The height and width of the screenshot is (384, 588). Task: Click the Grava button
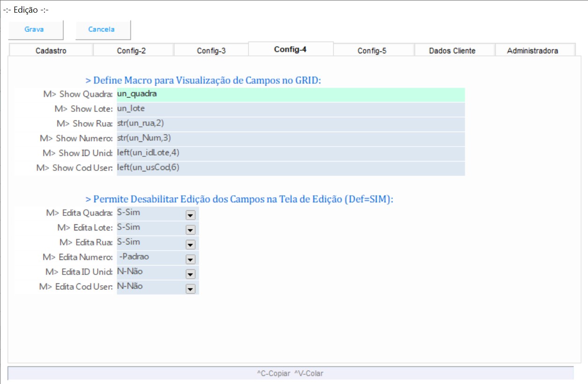coord(35,30)
